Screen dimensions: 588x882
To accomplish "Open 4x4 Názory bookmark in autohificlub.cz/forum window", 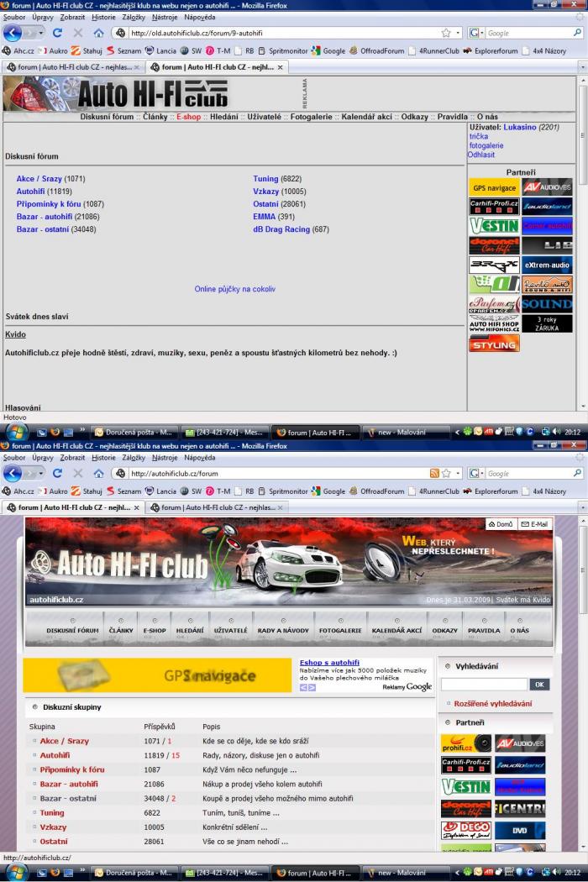I will 544,491.
